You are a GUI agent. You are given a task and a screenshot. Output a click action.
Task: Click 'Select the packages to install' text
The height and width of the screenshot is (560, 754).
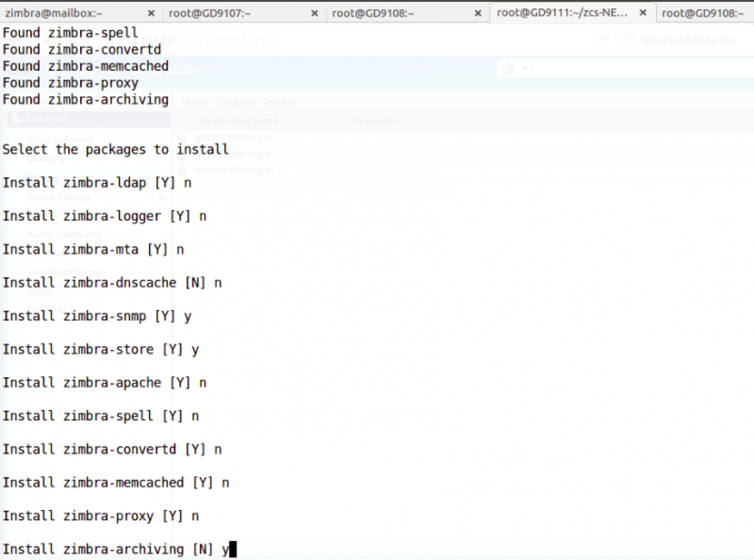pos(115,150)
